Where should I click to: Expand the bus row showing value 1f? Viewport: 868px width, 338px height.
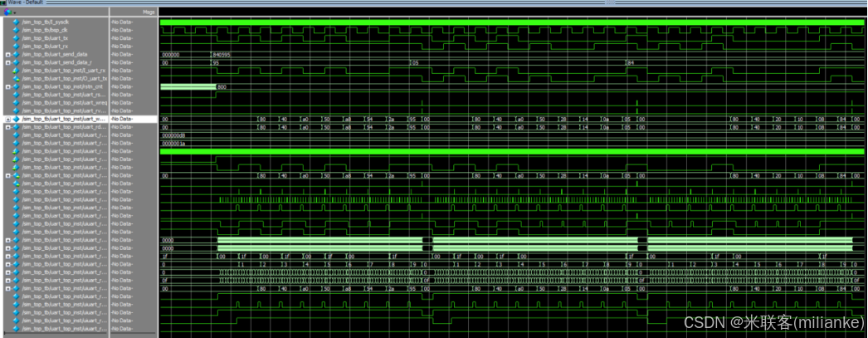point(7,256)
